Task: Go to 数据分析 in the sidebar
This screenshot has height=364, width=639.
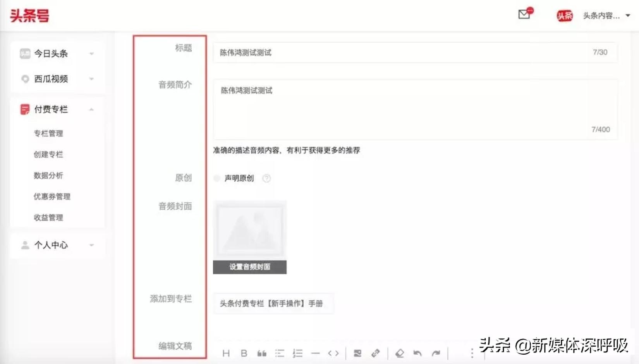Action: click(x=49, y=175)
